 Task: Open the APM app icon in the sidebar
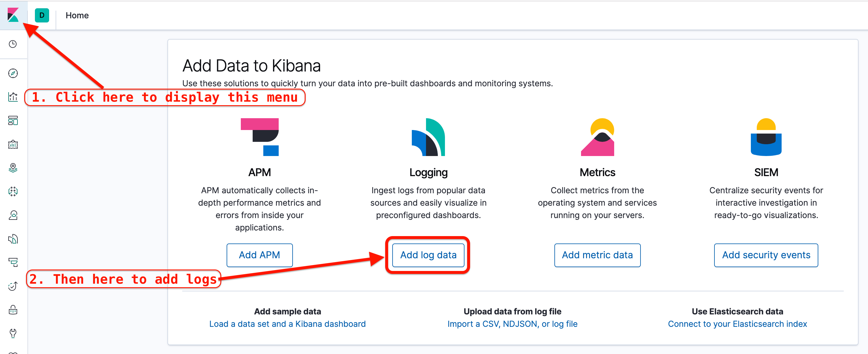pyautogui.click(x=13, y=262)
